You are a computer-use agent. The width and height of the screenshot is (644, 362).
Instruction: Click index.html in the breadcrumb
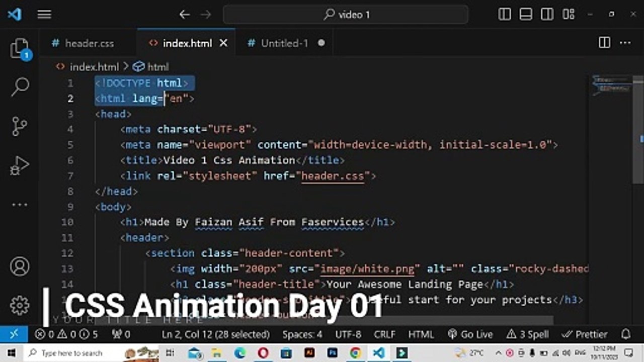94,66
